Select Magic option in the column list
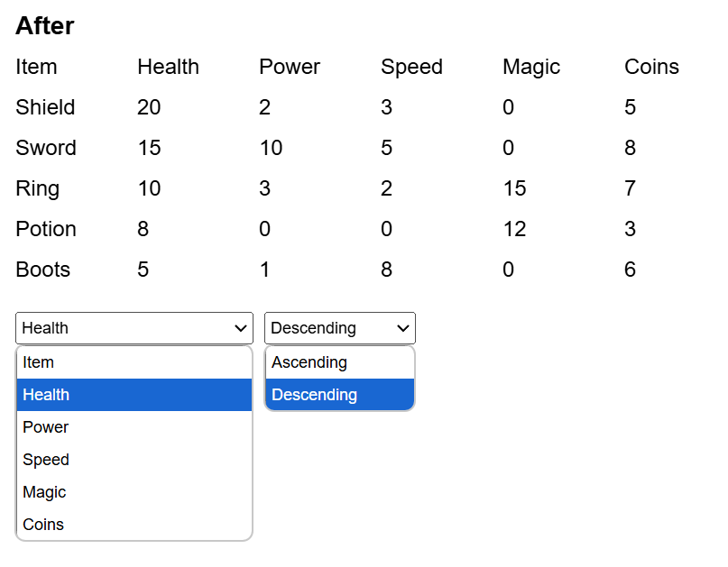This screenshot has height=567, width=728. point(134,492)
